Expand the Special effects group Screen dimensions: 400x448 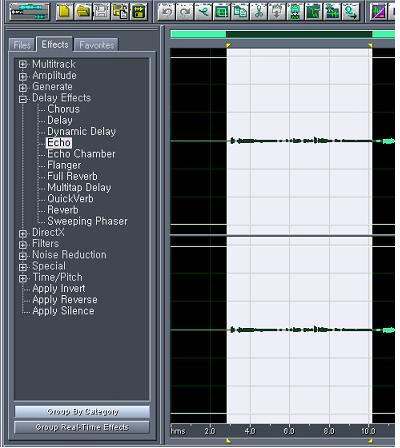point(23,267)
